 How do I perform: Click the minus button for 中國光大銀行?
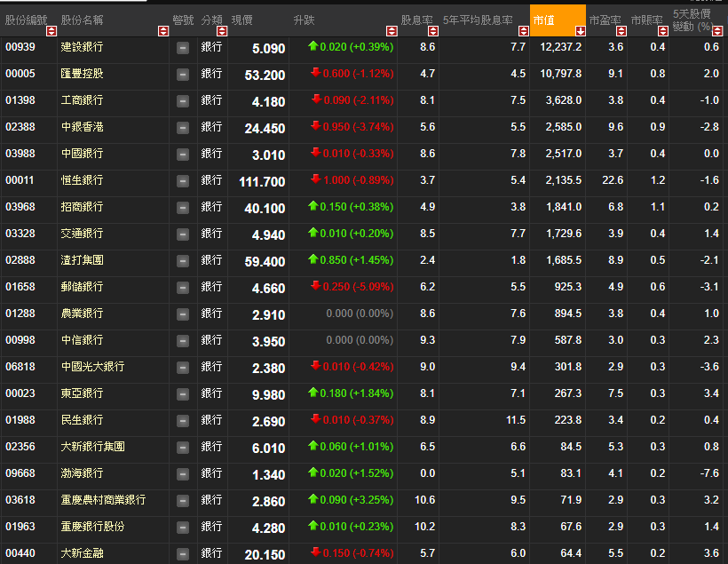click(x=183, y=368)
